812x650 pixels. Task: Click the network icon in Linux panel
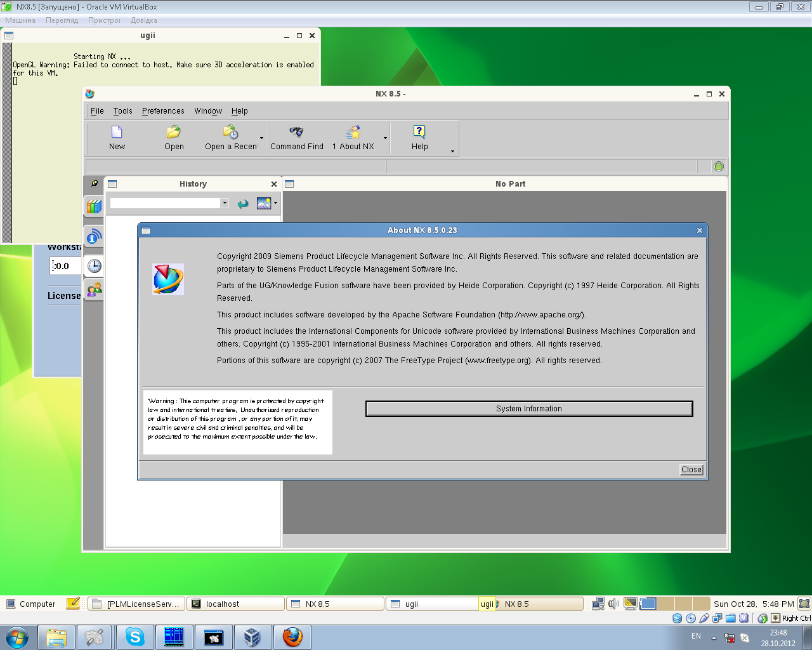598,604
